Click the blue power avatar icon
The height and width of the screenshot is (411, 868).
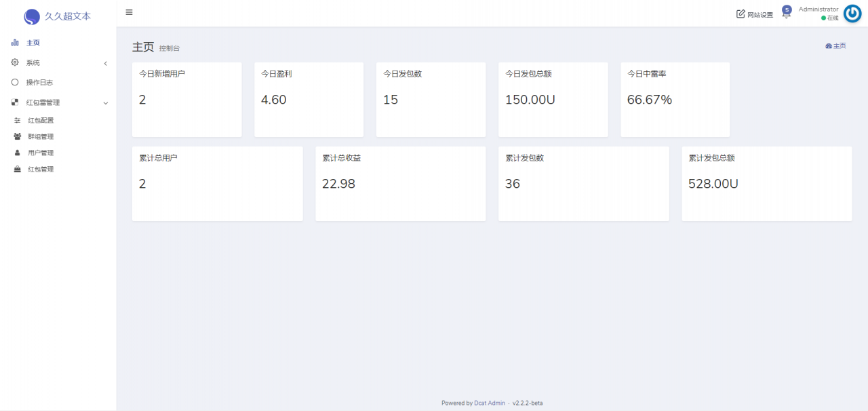point(852,14)
